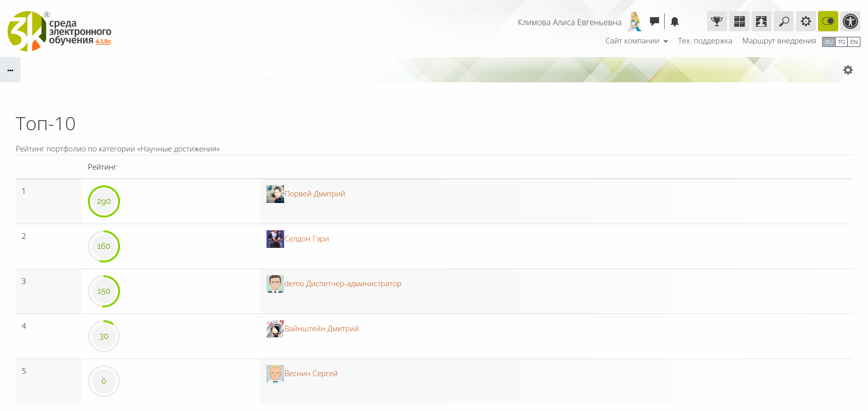
Task: Open messages via speech bubble icon
Action: point(654,21)
